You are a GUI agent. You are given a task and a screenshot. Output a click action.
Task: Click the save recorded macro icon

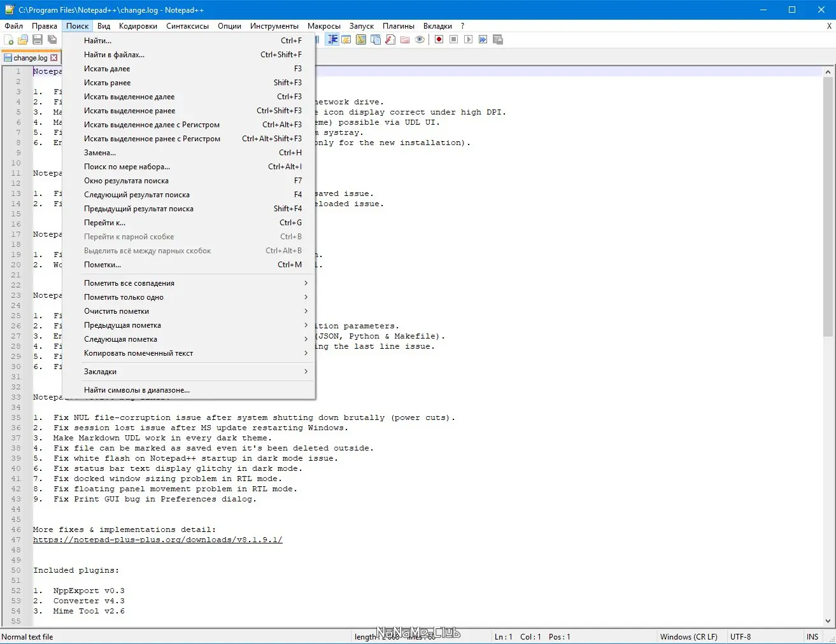point(497,39)
